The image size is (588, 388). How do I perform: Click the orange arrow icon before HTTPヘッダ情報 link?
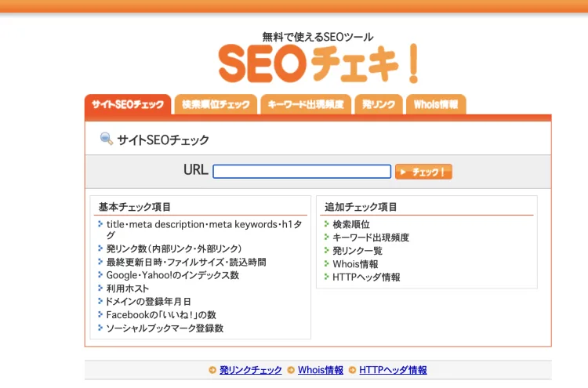pos(352,370)
